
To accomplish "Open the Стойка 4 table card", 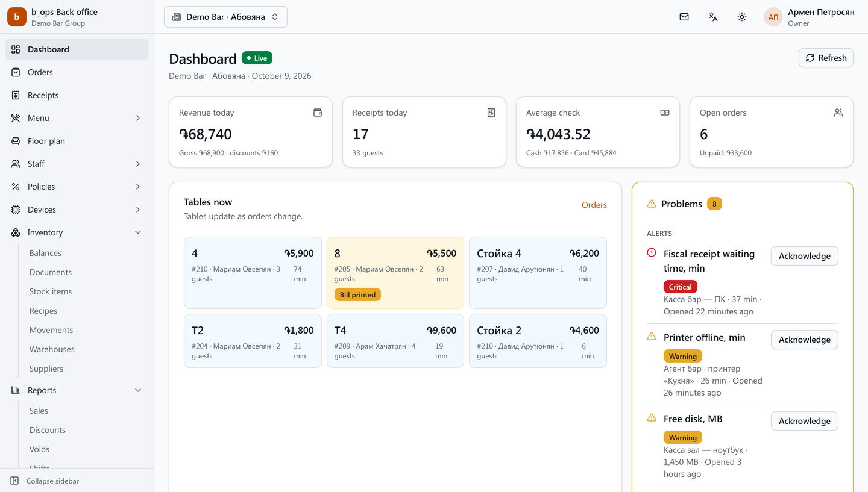I will click(x=538, y=273).
